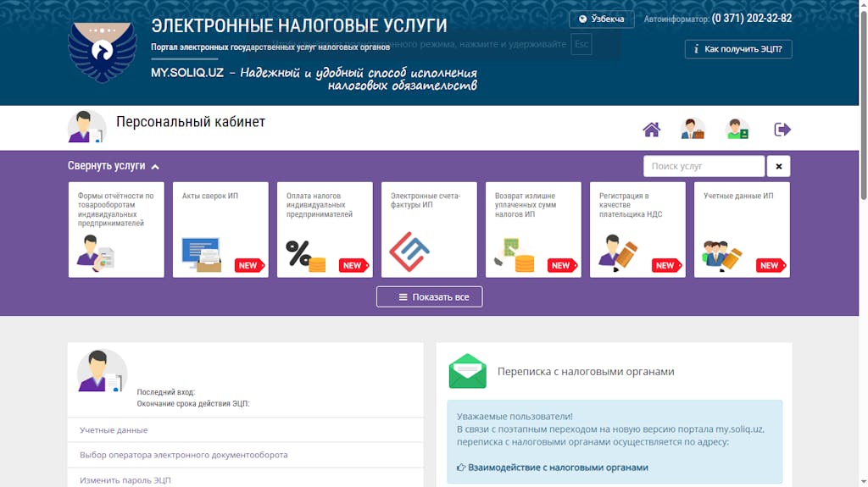Image resolution: width=868 pixels, height=487 pixels.
Task: Open Оплата налогов индивидуальных предпринимателей tile
Action: [325, 230]
